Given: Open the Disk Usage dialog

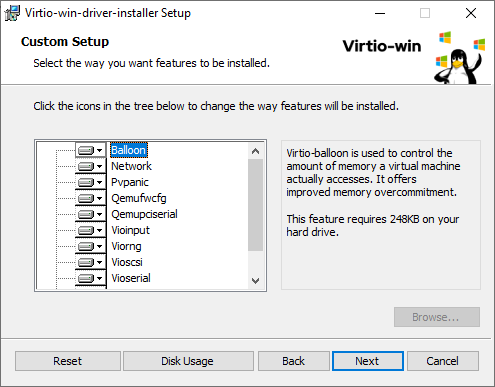Looking at the screenshot, I should (188, 361).
